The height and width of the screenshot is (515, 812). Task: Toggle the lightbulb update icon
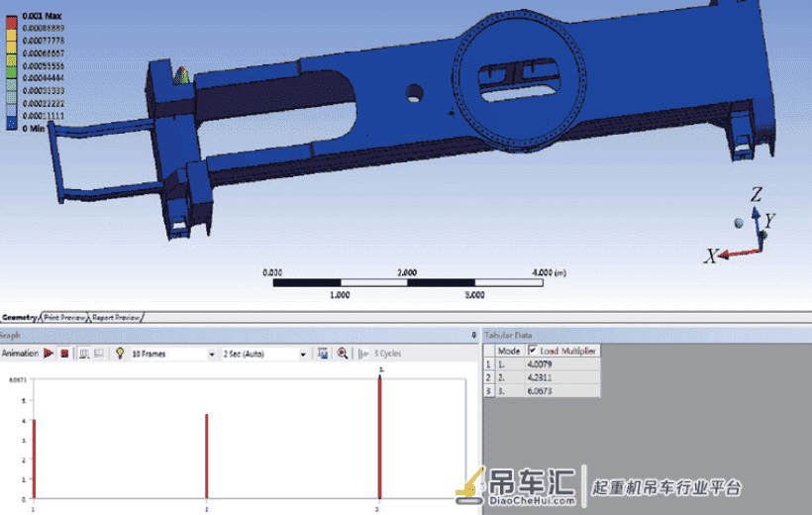(x=120, y=354)
